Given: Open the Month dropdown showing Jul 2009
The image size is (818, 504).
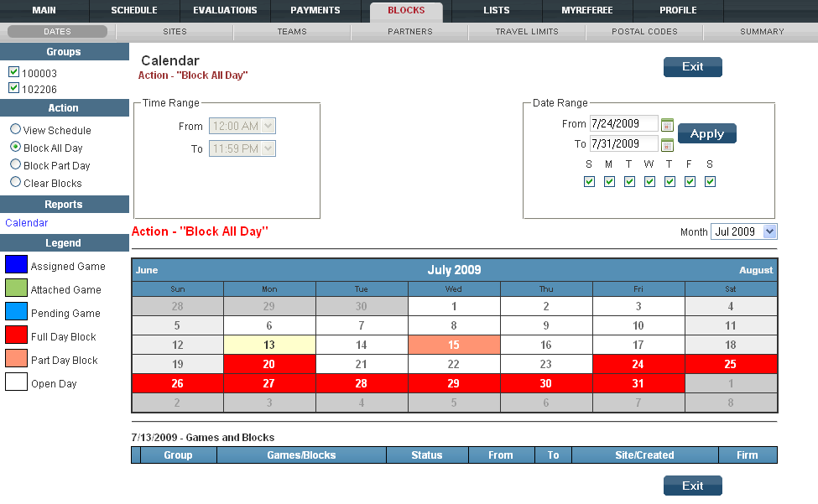Looking at the screenshot, I should (x=744, y=231).
